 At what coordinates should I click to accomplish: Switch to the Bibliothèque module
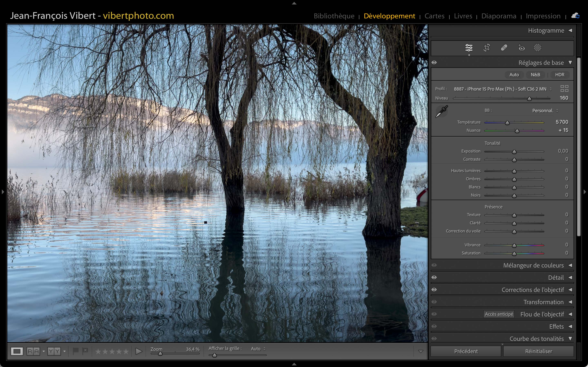coord(334,16)
